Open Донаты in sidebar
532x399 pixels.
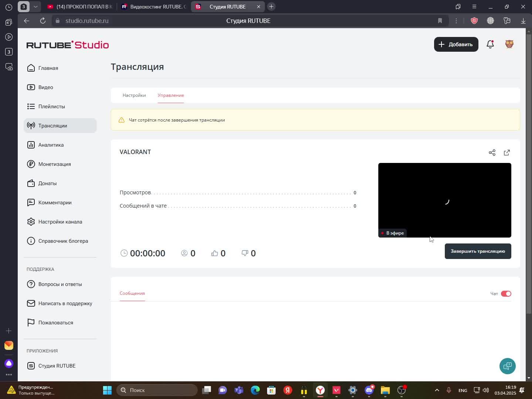coord(60,183)
